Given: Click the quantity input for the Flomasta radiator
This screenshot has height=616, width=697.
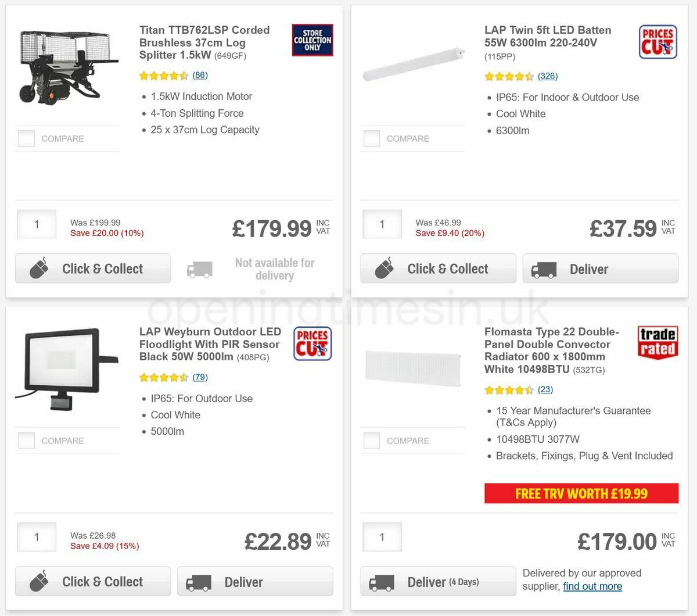Looking at the screenshot, I should click(x=382, y=537).
